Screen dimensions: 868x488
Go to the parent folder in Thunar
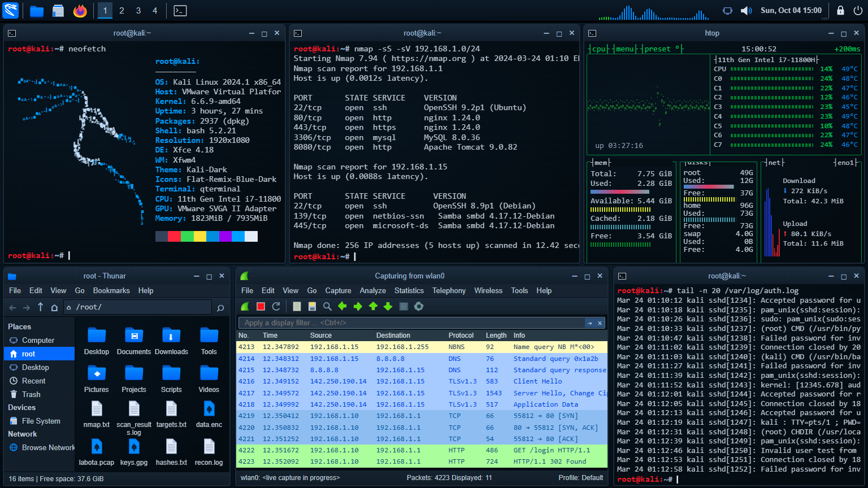point(40,307)
